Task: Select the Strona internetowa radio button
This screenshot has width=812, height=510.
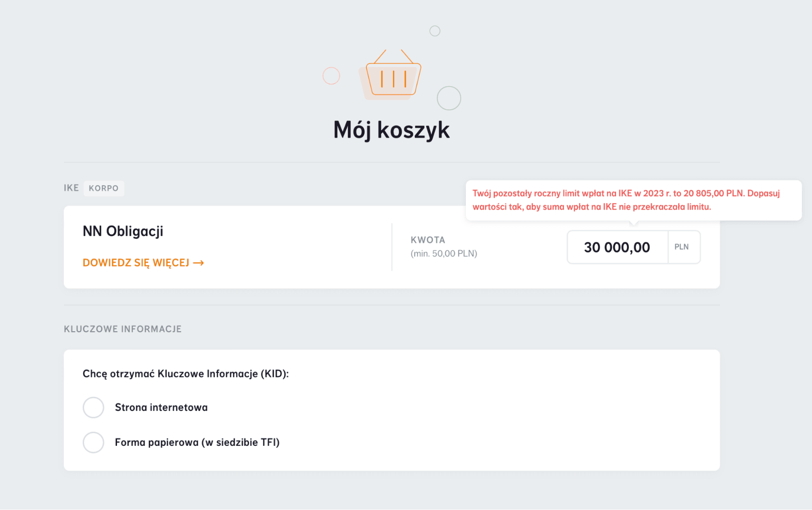Action: (x=93, y=407)
